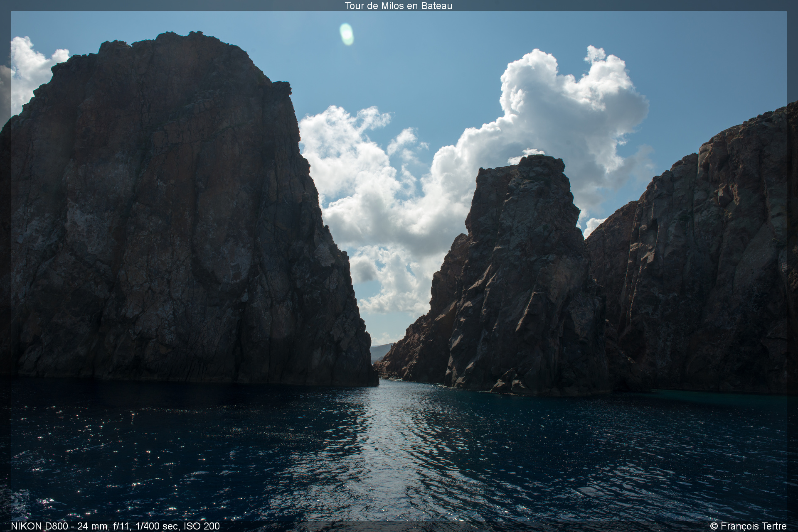Click the copyright text '© François Tertre'
The width and height of the screenshot is (798, 532).
[748, 526]
